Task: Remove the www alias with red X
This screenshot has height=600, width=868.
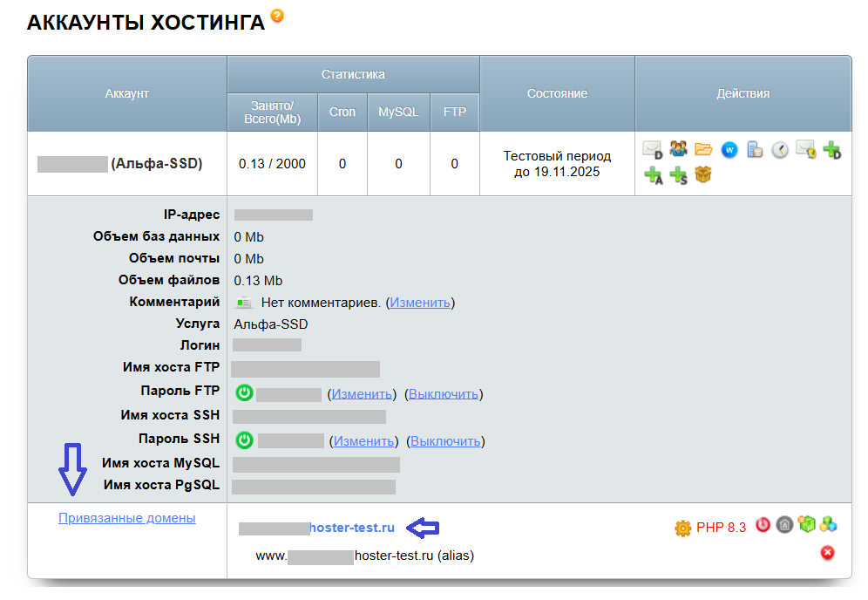Action: [x=827, y=552]
